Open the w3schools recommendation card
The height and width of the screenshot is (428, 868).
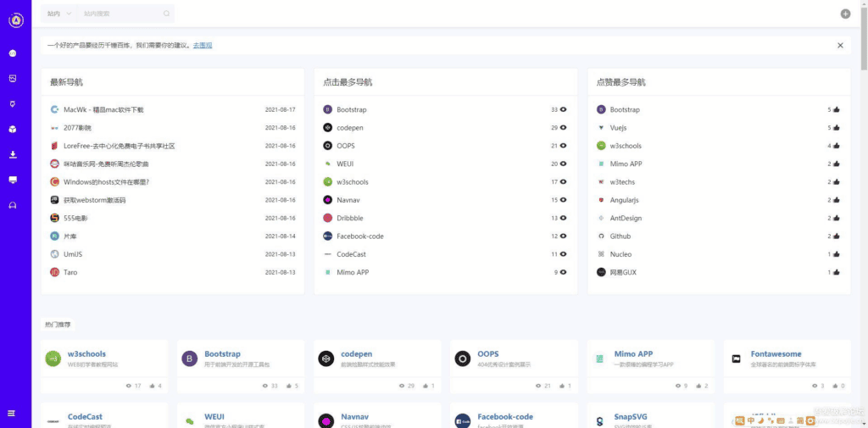104,366
